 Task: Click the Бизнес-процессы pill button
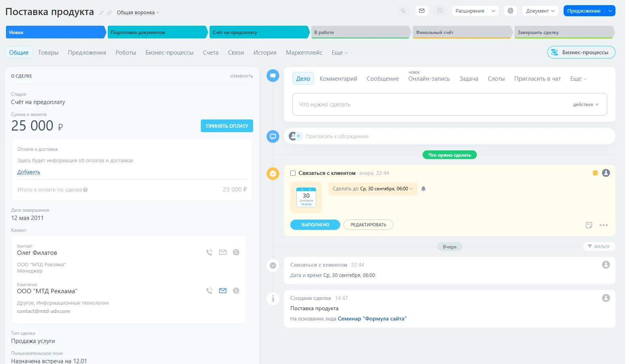[x=581, y=52]
